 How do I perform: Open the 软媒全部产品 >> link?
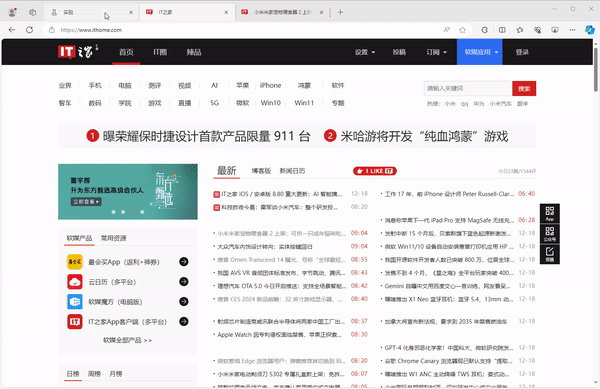(x=127, y=340)
